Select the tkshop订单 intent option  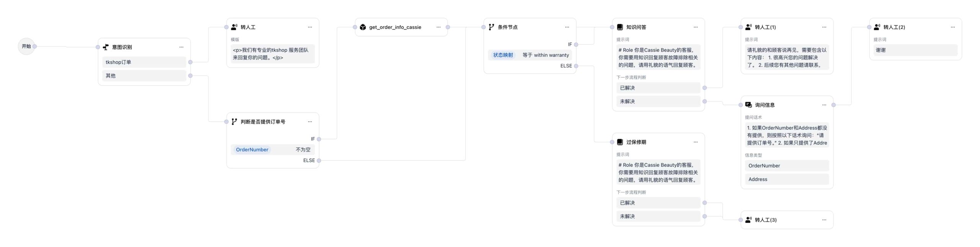click(144, 62)
